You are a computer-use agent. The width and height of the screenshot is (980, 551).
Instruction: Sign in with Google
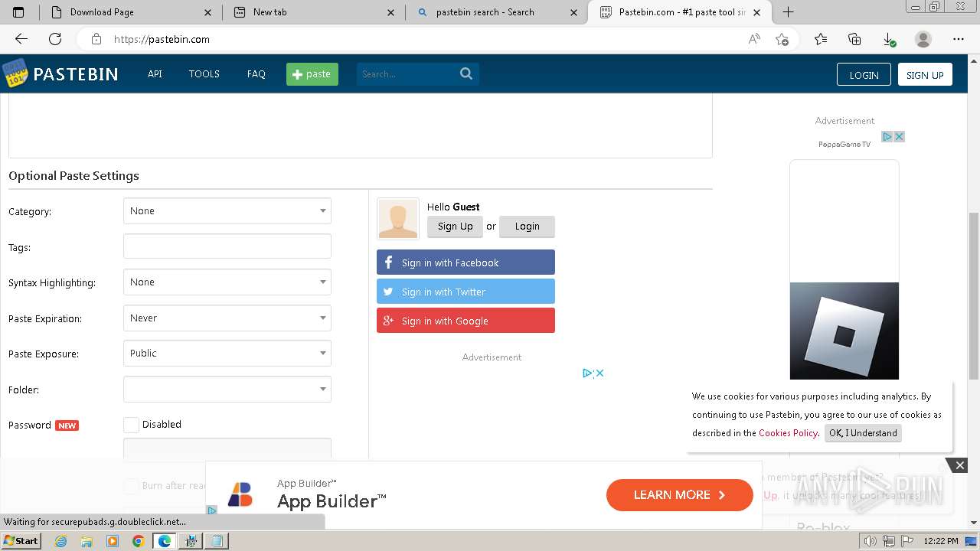coord(465,321)
